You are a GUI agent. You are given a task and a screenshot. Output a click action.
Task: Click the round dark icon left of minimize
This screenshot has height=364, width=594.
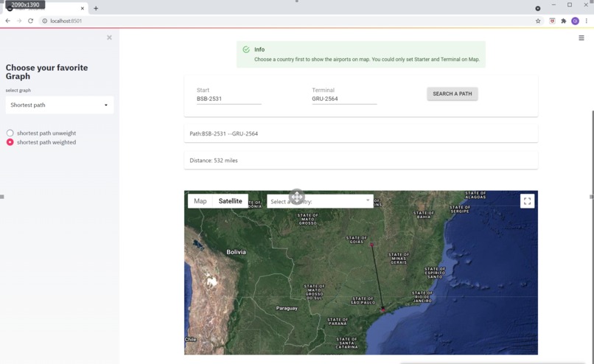click(x=537, y=8)
